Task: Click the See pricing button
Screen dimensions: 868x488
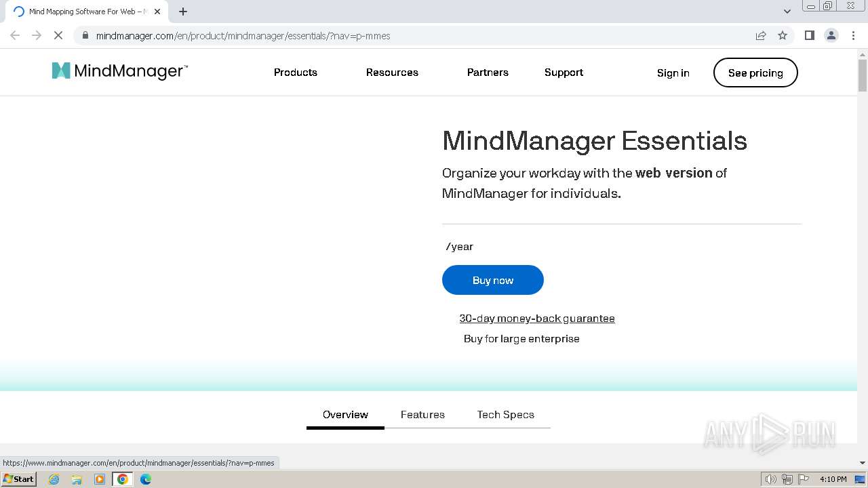Action: (755, 73)
